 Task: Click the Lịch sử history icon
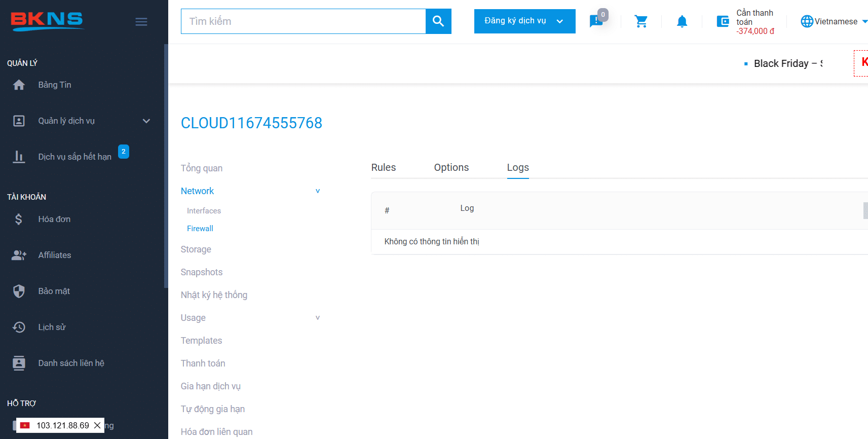(19, 327)
